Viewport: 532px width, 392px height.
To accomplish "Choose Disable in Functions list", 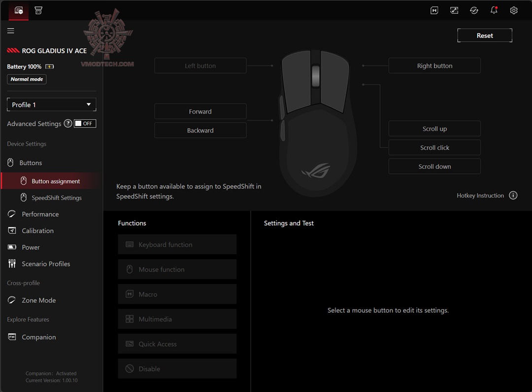I will pyautogui.click(x=177, y=368).
